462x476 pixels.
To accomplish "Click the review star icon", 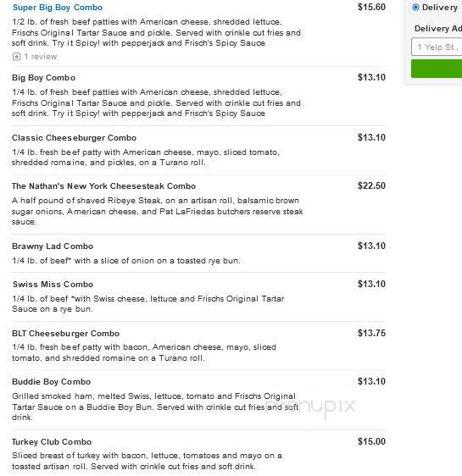I will coord(16,57).
